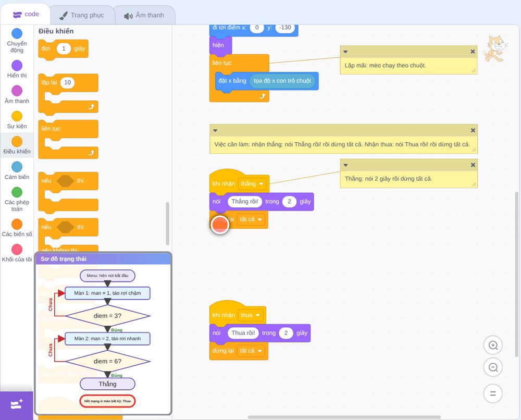Select the Hiển thị category circle
521x420 pixels.
pyautogui.click(x=17, y=66)
